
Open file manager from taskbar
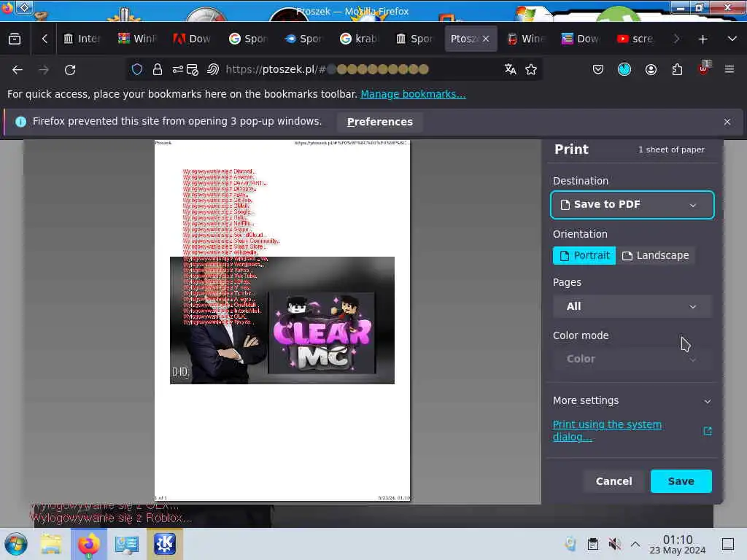tap(51, 544)
